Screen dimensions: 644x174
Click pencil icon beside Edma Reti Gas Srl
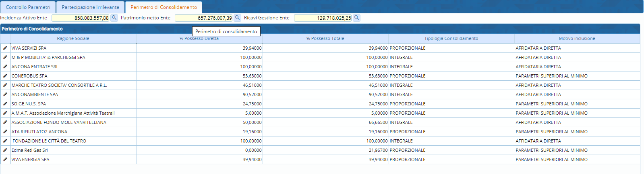[5, 150]
